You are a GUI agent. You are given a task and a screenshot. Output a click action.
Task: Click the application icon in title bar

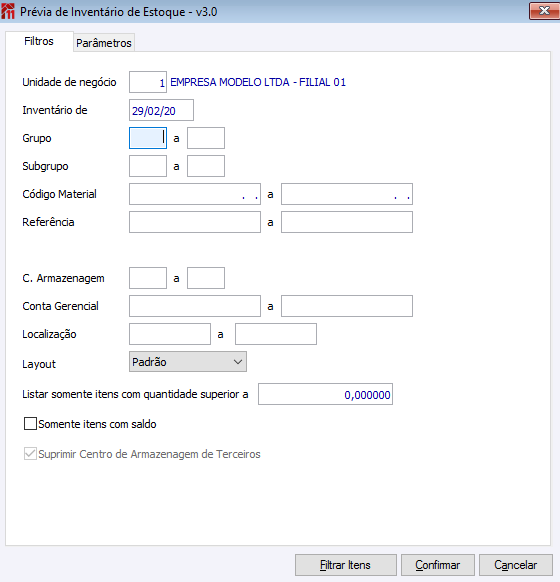[8, 12]
